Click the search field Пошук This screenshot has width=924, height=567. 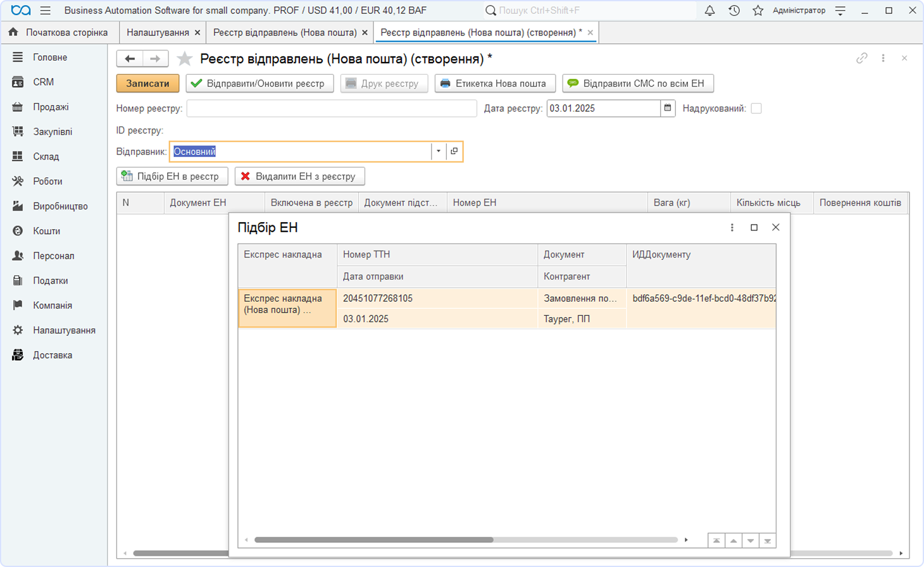(590, 11)
